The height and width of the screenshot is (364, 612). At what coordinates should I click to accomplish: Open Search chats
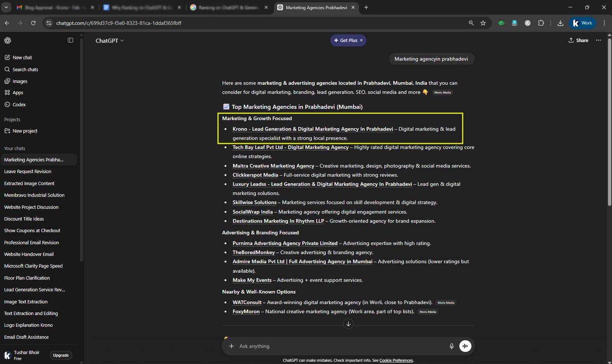coord(25,70)
